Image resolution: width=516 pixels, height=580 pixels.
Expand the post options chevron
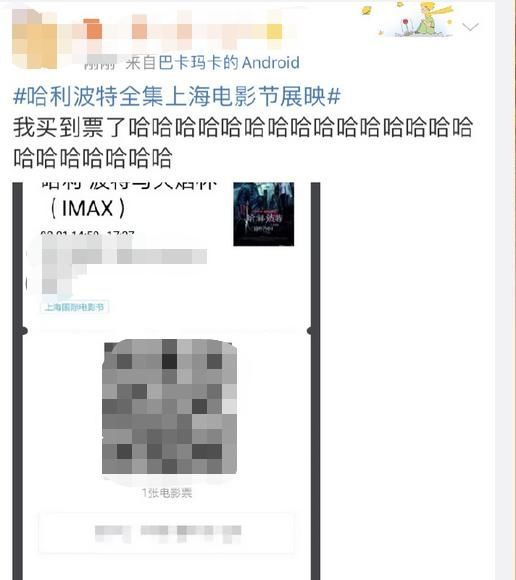[471, 27]
